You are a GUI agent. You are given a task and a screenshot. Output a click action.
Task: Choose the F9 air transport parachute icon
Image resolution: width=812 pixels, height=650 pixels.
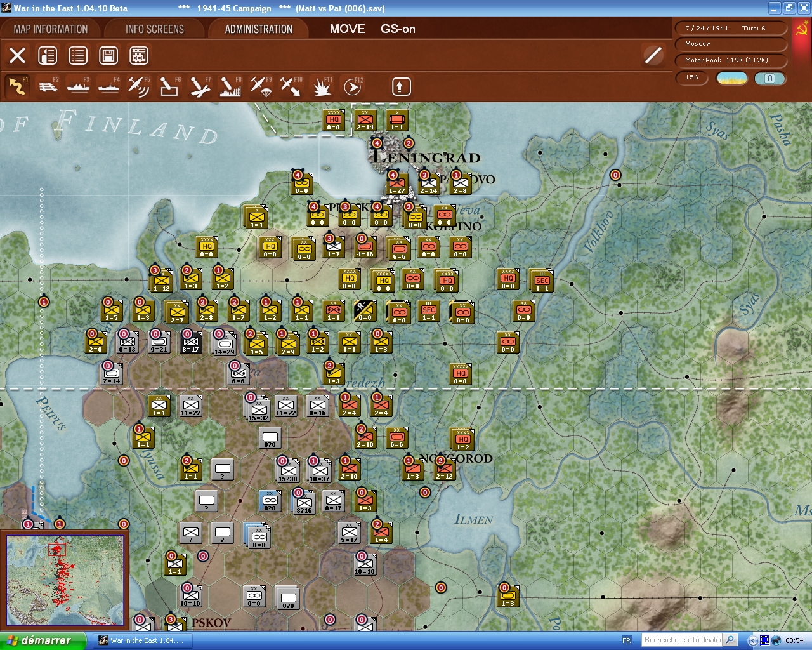point(261,86)
